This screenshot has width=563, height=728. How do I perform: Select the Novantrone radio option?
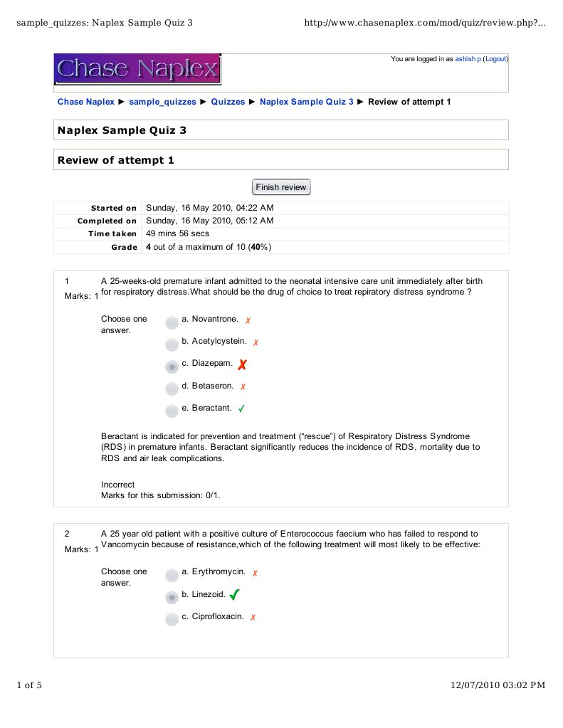click(172, 323)
